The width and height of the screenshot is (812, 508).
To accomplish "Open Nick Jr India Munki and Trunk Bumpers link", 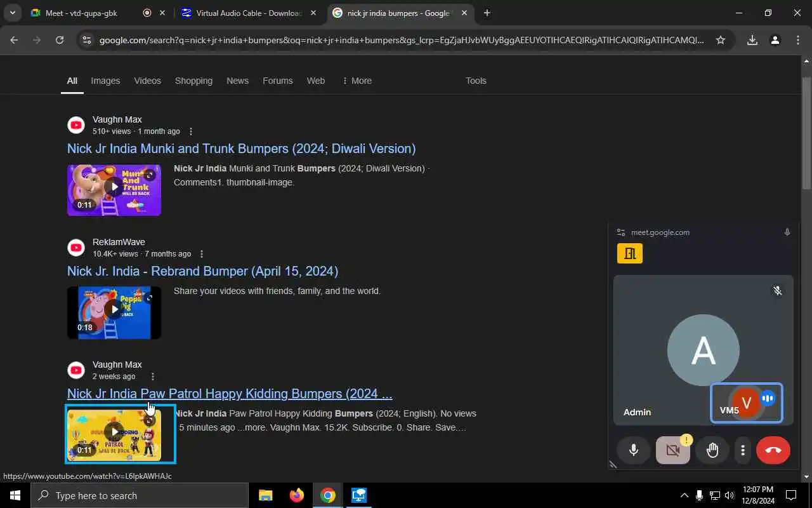I will point(242,149).
